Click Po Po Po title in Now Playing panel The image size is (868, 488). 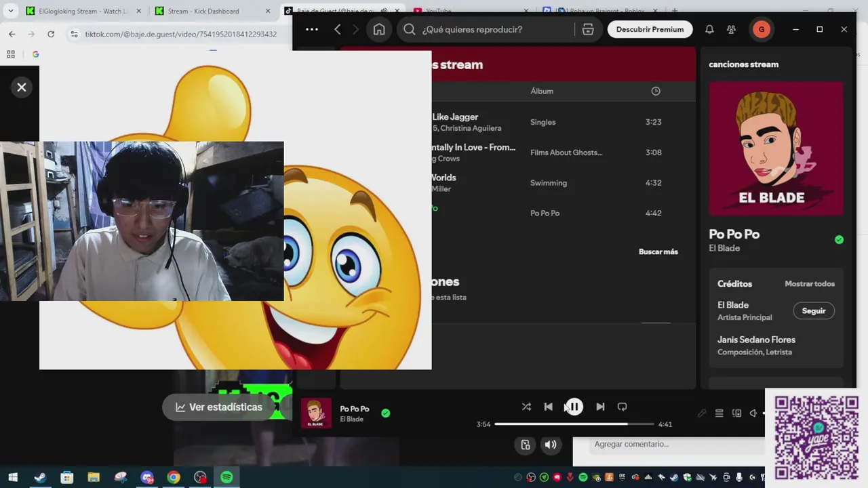tap(734, 234)
